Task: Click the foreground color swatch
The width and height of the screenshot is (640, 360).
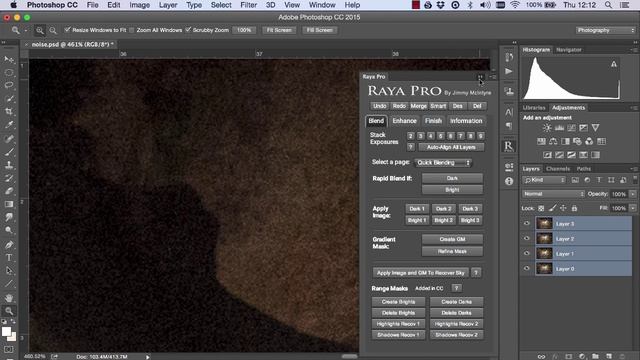Action: point(6,331)
